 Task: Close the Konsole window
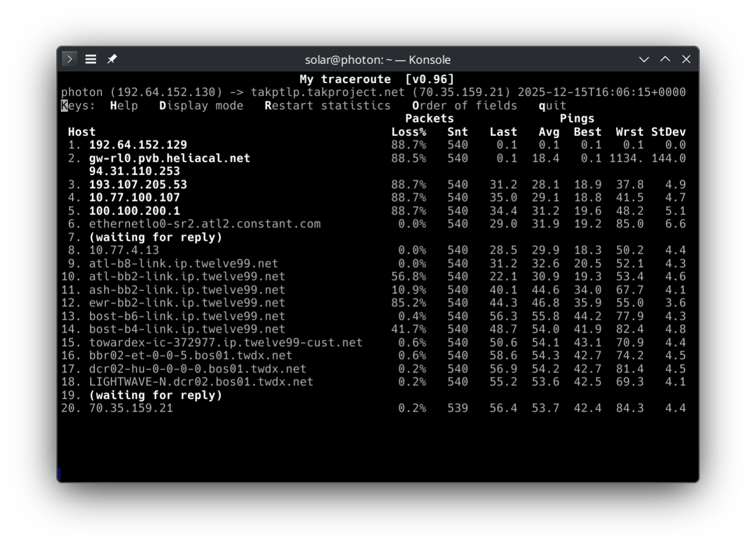pos(686,59)
